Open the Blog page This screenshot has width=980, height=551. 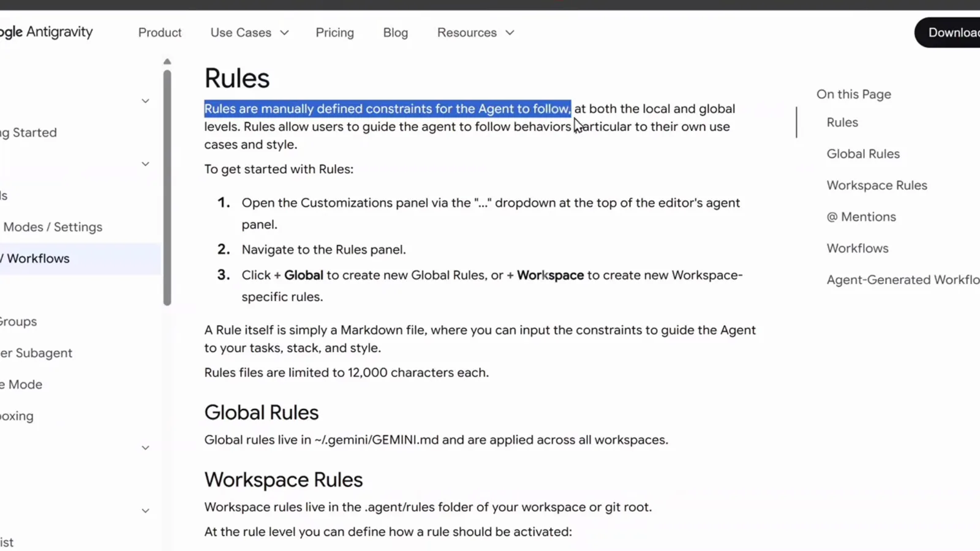pos(396,32)
